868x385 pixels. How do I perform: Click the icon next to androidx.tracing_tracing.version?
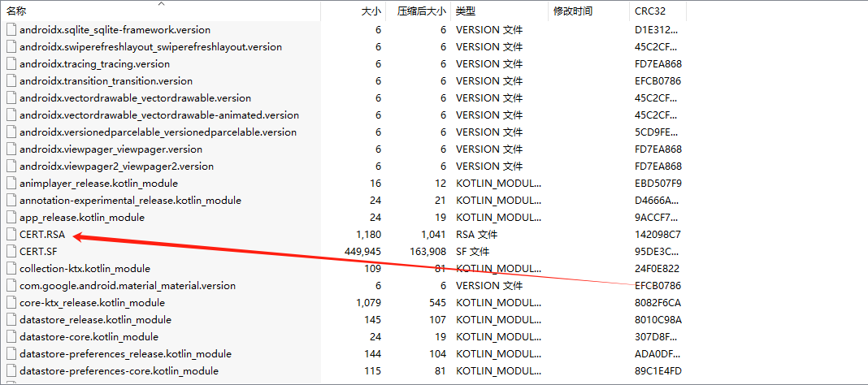coord(11,64)
